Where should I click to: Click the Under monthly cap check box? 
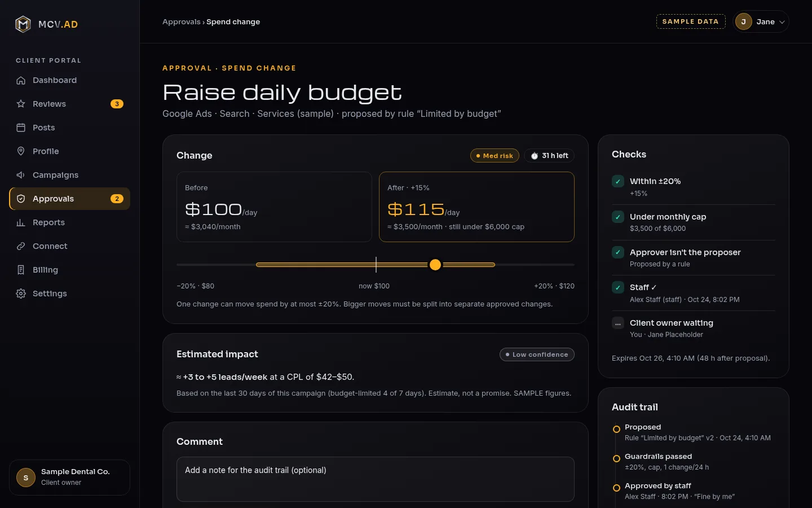coord(618,217)
